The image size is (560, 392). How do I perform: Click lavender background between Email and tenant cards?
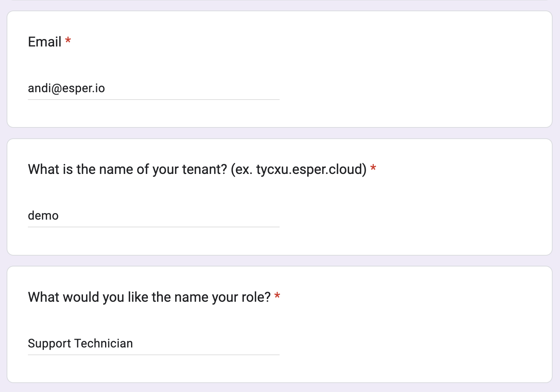280,133
